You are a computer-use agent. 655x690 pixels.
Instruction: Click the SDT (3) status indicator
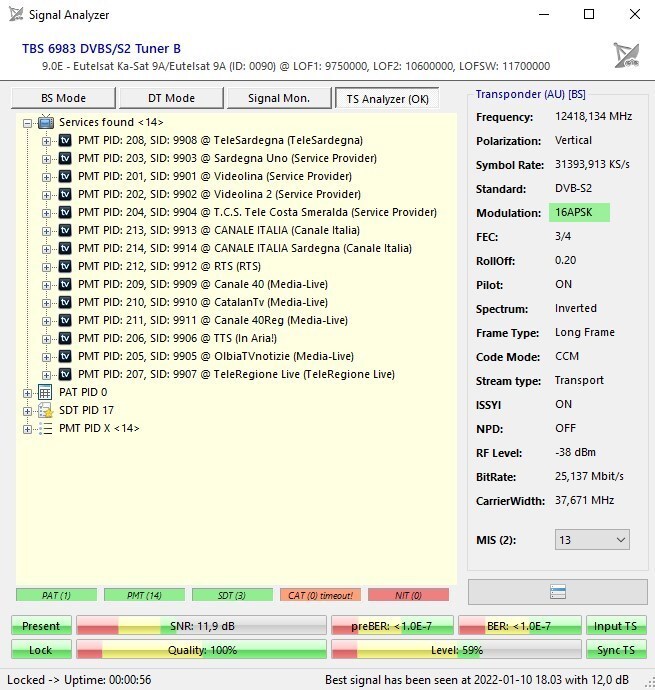pyautogui.click(x=232, y=595)
